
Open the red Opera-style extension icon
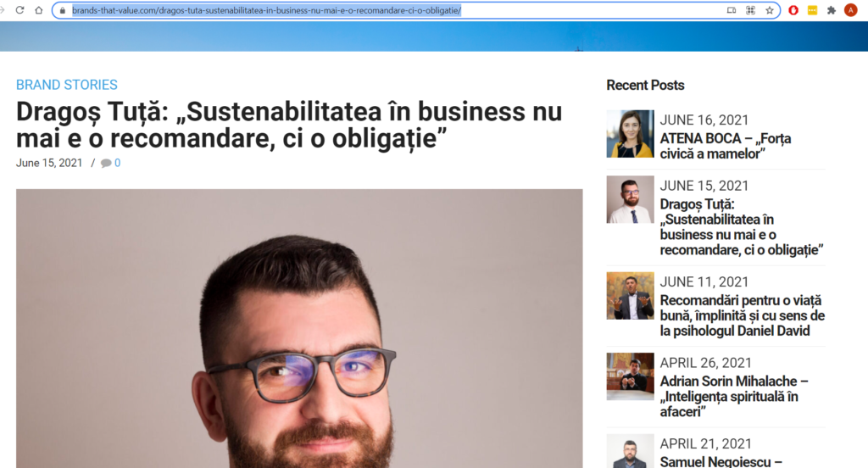[793, 10]
